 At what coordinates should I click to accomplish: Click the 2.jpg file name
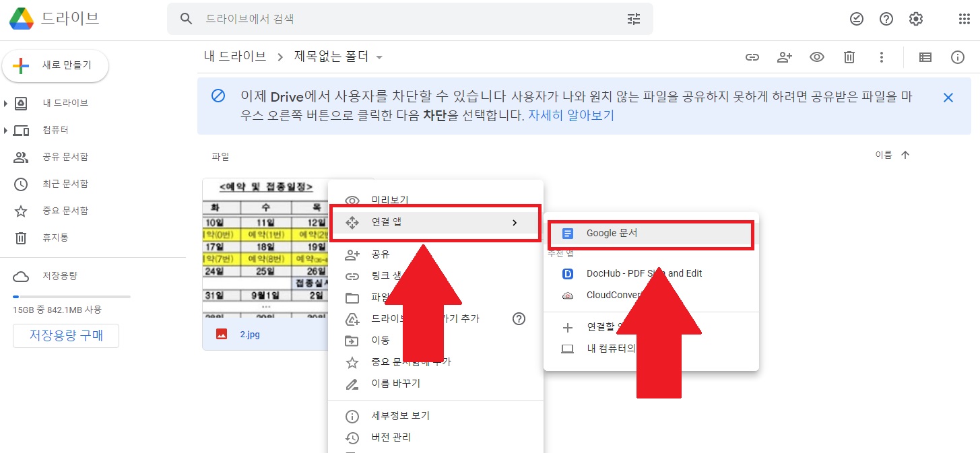pos(250,333)
